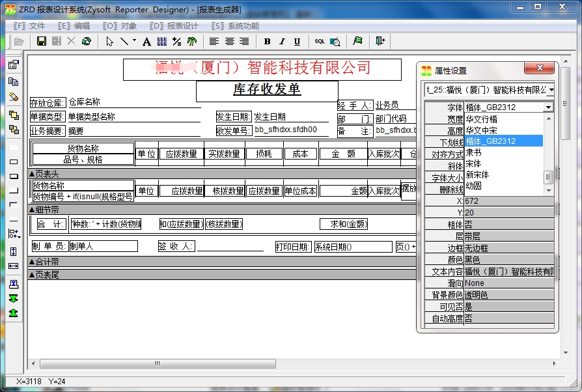
Task: Click the bring-to-front yellow squares icon
Action: pos(14,115)
